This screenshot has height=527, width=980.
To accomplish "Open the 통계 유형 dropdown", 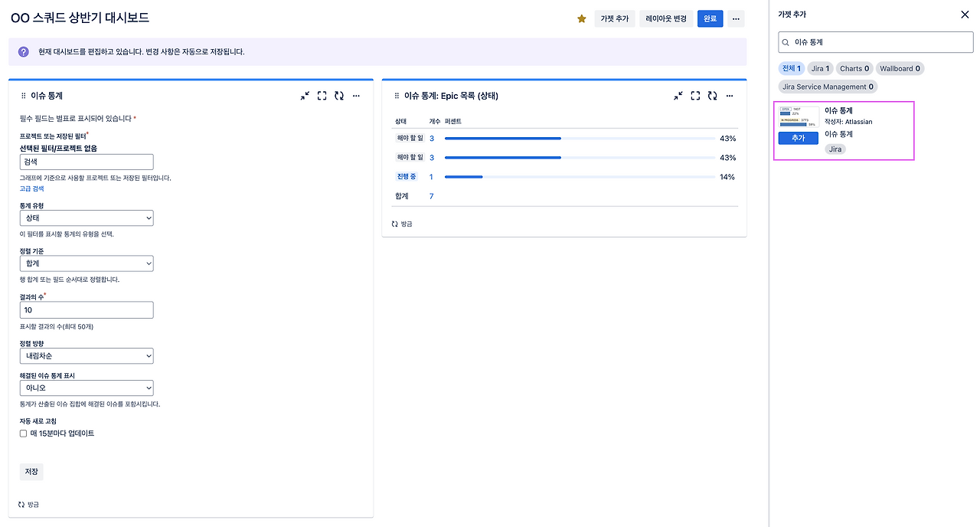I will (x=87, y=218).
